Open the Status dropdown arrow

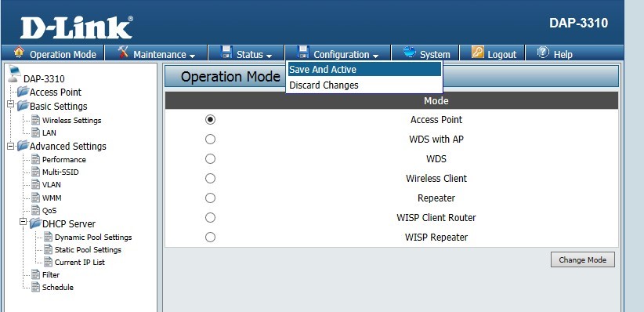269,56
